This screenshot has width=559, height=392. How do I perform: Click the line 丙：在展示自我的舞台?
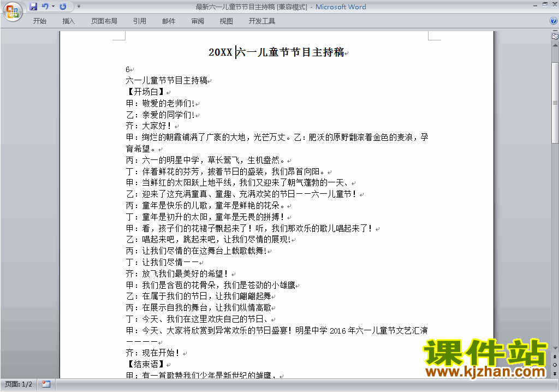coord(199,307)
